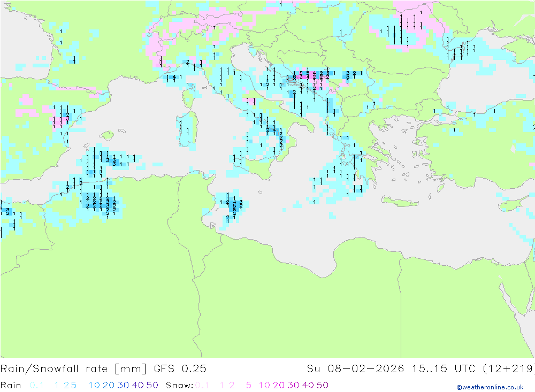The width and height of the screenshot is (535, 392).
Task: Click rain legend value 50
Action: (152, 385)
